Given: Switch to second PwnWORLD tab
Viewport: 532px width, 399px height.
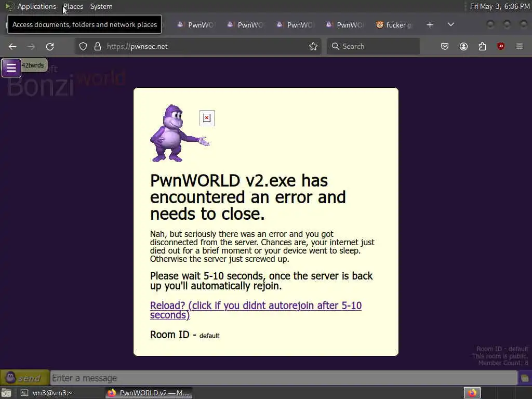Looking at the screenshot, I should click(246, 25).
